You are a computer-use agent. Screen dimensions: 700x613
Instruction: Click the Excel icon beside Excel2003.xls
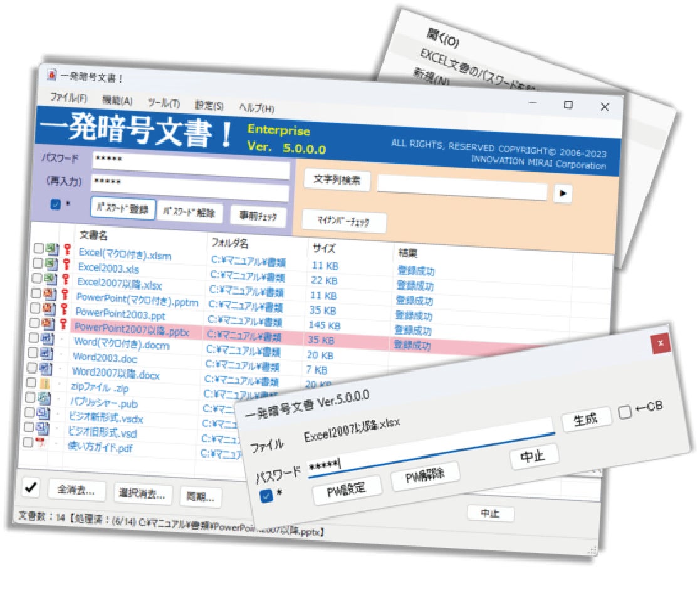(51, 265)
